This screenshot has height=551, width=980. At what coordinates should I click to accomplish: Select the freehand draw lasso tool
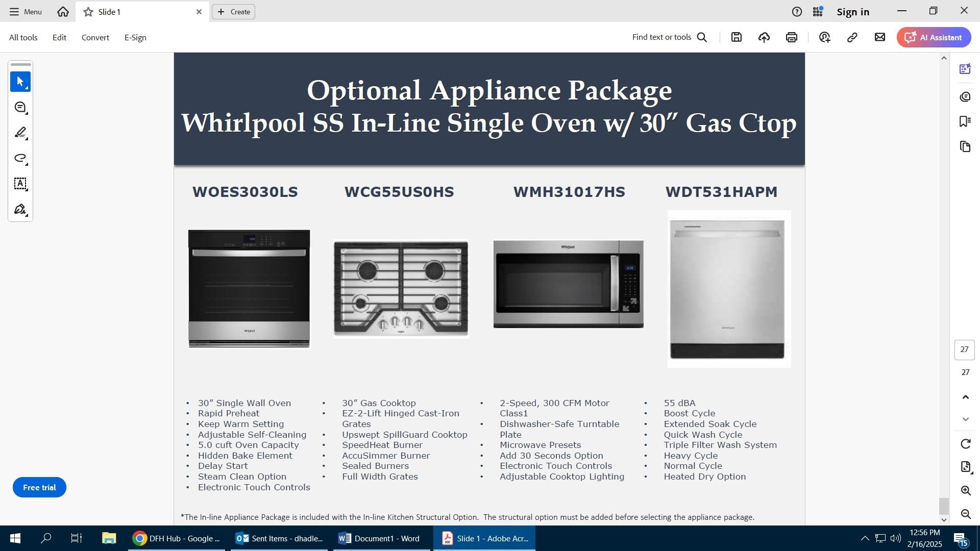pyautogui.click(x=20, y=158)
